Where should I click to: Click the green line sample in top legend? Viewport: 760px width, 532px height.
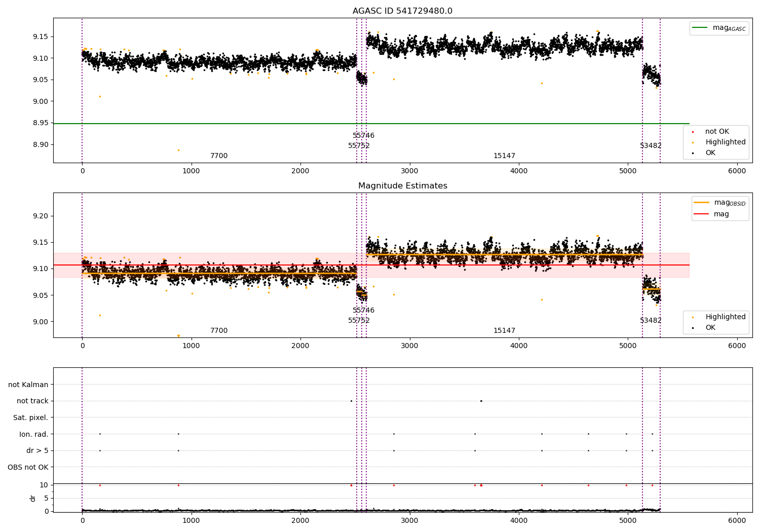pyautogui.click(x=700, y=28)
